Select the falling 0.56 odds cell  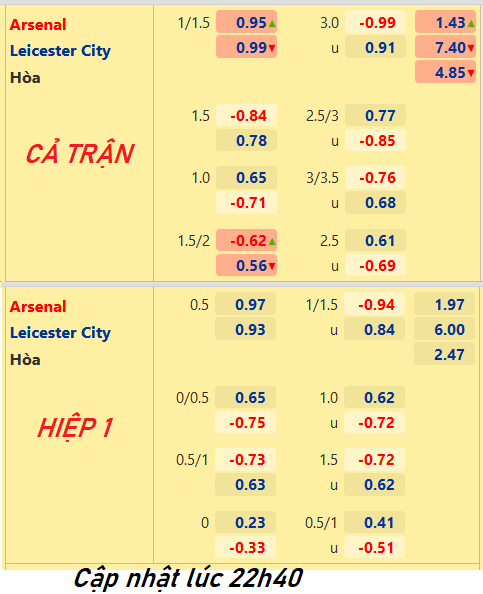pyautogui.click(x=246, y=265)
